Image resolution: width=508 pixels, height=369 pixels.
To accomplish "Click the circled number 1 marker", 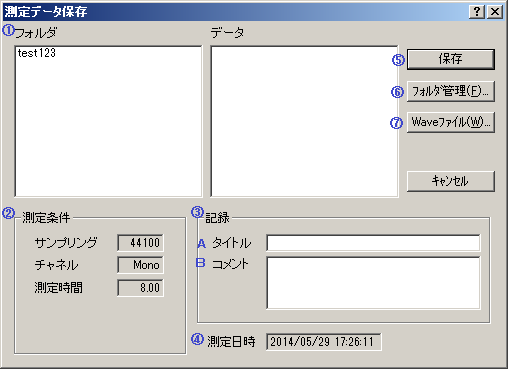I will [8, 30].
